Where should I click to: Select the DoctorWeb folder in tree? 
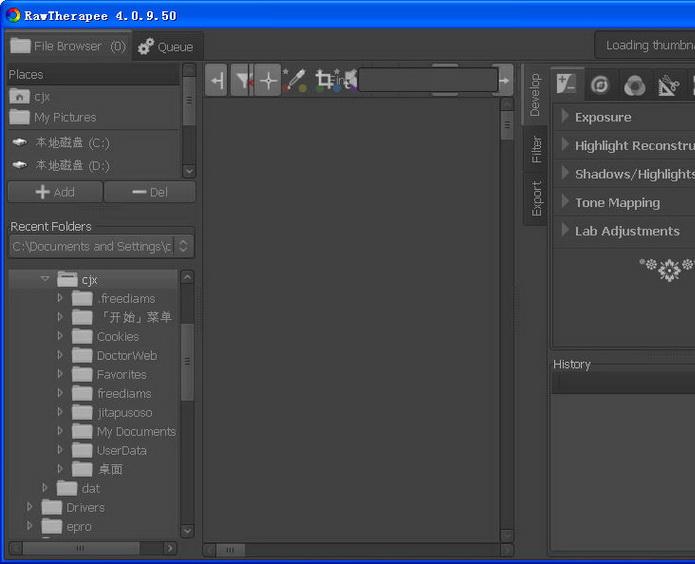126,355
